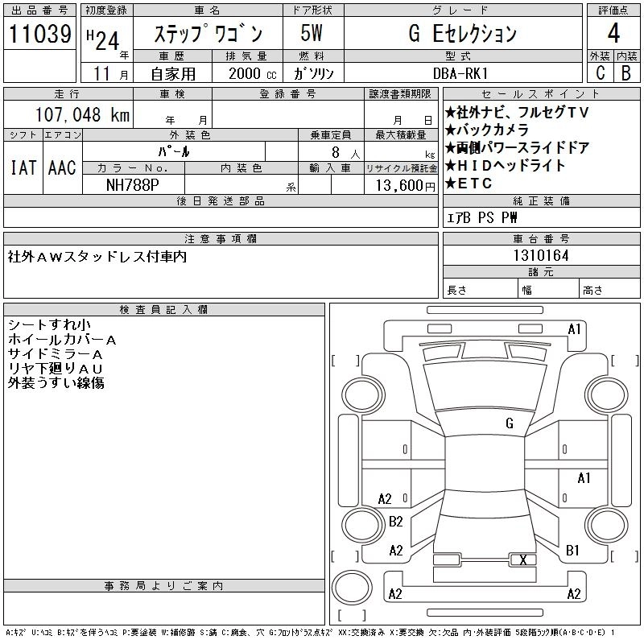The width and height of the screenshot is (644, 644).
Task: Click the 後日発送部品 header
Action: pyautogui.click(x=221, y=200)
